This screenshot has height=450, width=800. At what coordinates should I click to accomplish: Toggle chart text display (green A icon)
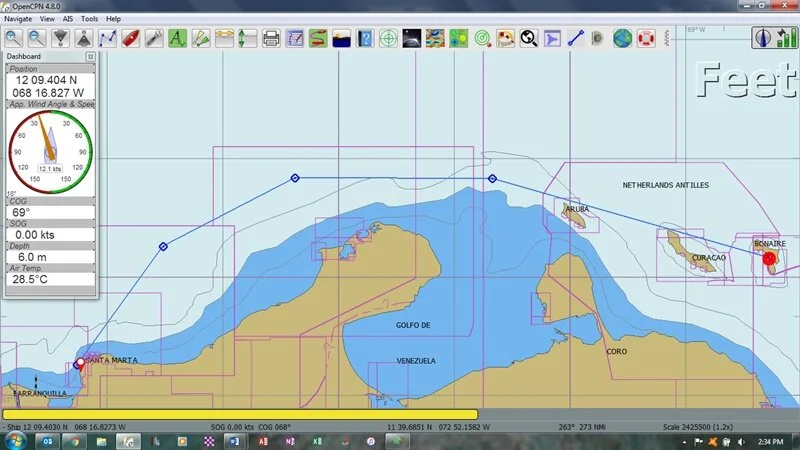178,38
